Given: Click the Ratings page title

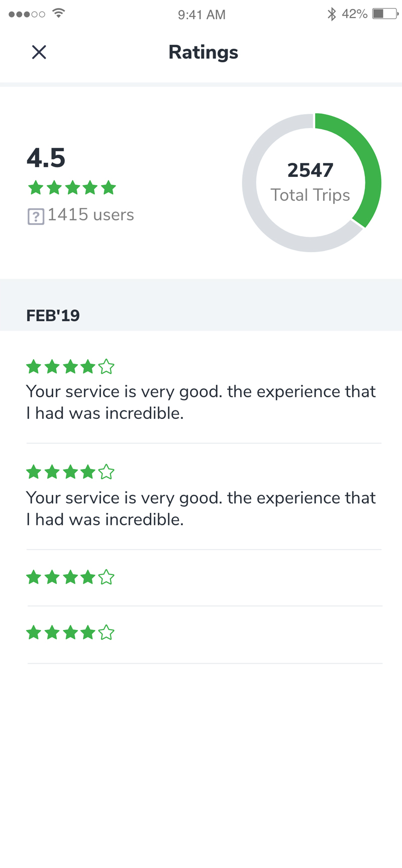Looking at the screenshot, I should pyautogui.click(x=204, y=52).
